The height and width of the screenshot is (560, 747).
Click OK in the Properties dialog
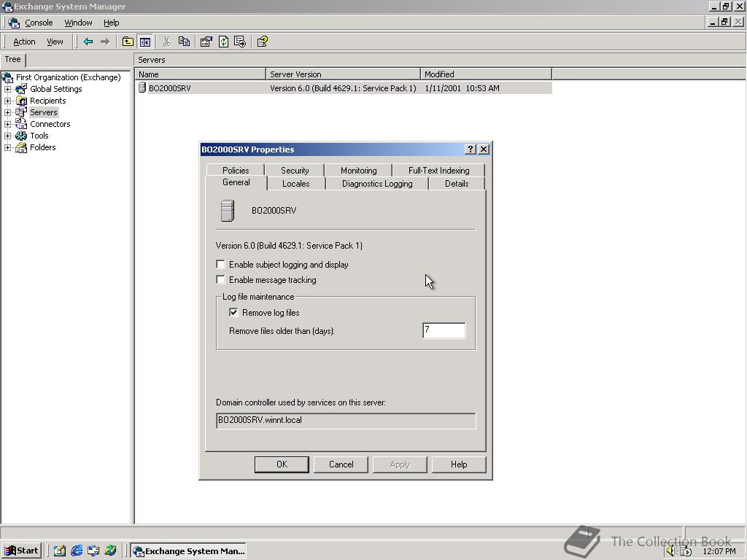click(282, 464)
